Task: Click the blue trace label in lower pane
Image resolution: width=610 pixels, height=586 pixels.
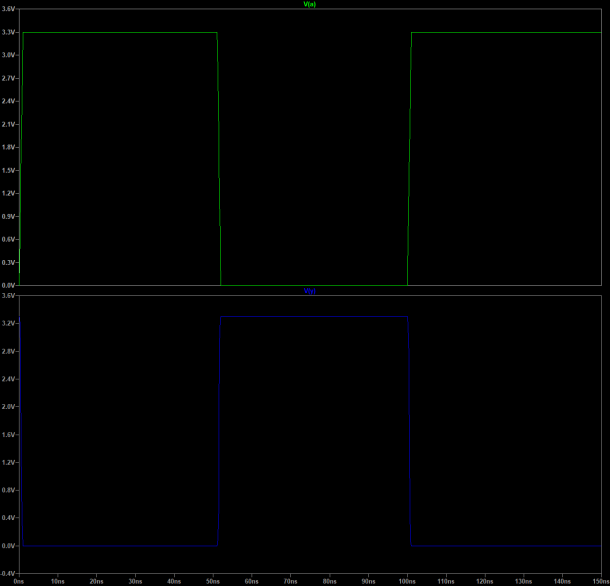Action: click(x=310, y=291)
